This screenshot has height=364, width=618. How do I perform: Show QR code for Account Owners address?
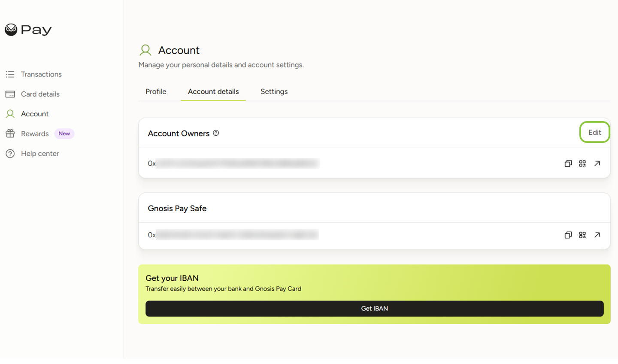(x=582, y=164)
